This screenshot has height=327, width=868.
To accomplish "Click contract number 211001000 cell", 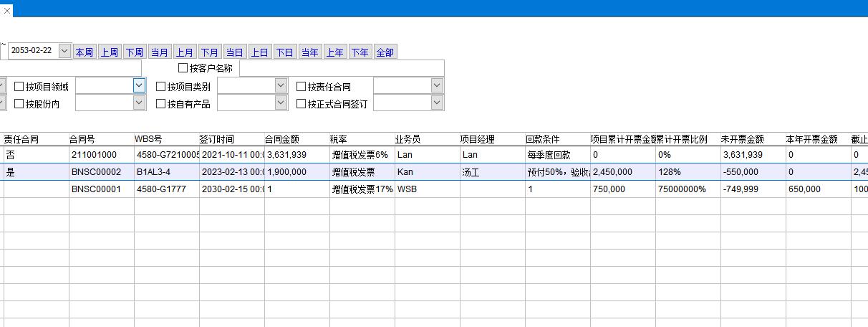I will click(x=94, y=155).
